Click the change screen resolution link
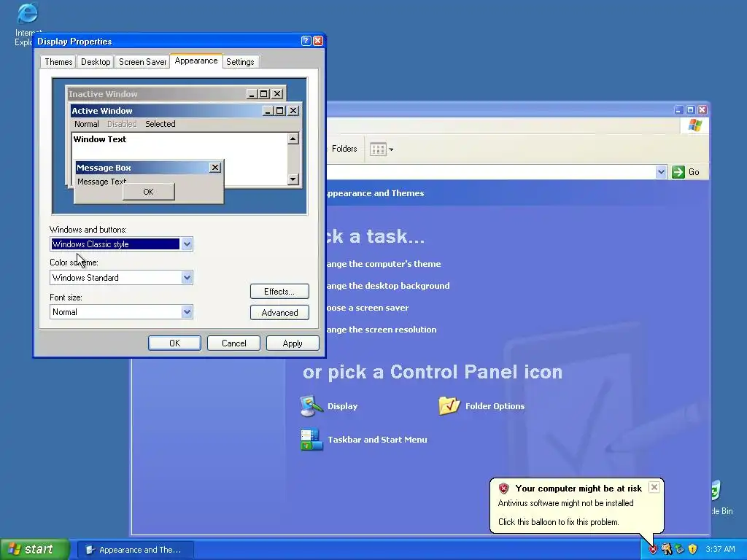This screenshot has height=560, width=747. point(381,330)
